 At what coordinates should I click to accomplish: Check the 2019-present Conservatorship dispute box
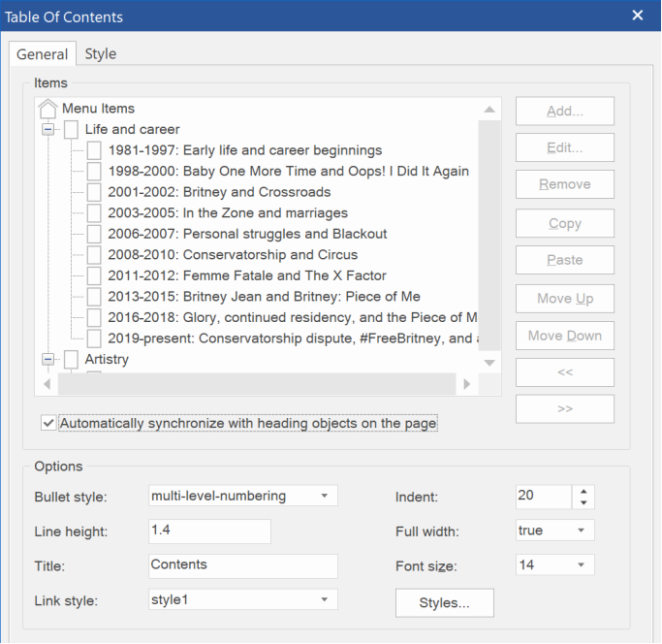[x=94, y=338]
